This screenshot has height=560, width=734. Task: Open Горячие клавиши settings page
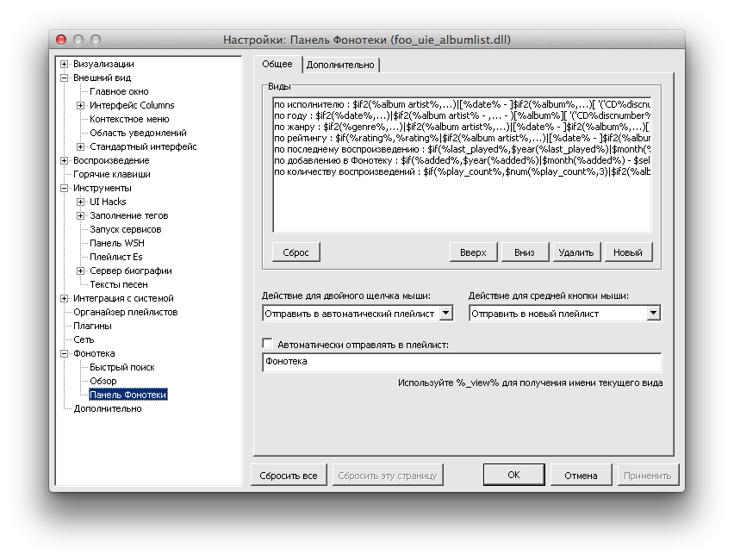click(111, 174)
